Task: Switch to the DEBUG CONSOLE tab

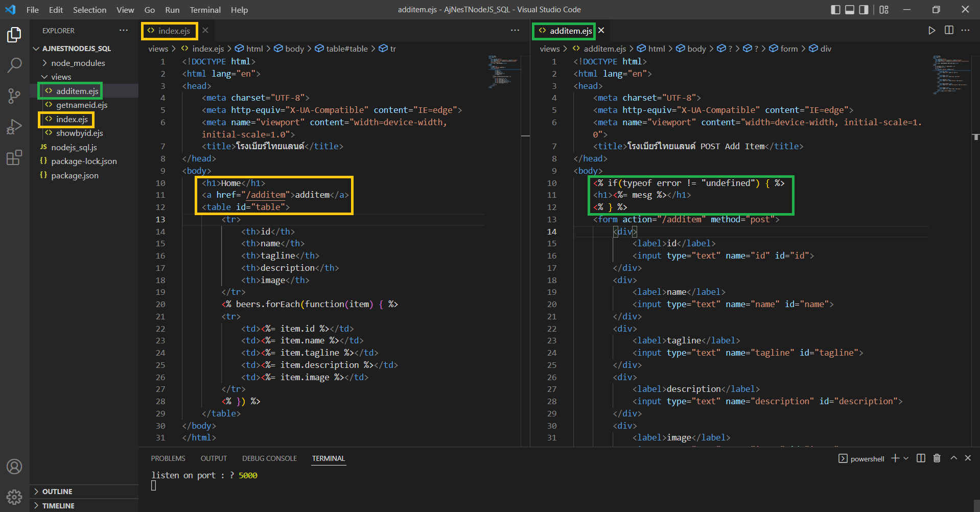Action: 269,458
